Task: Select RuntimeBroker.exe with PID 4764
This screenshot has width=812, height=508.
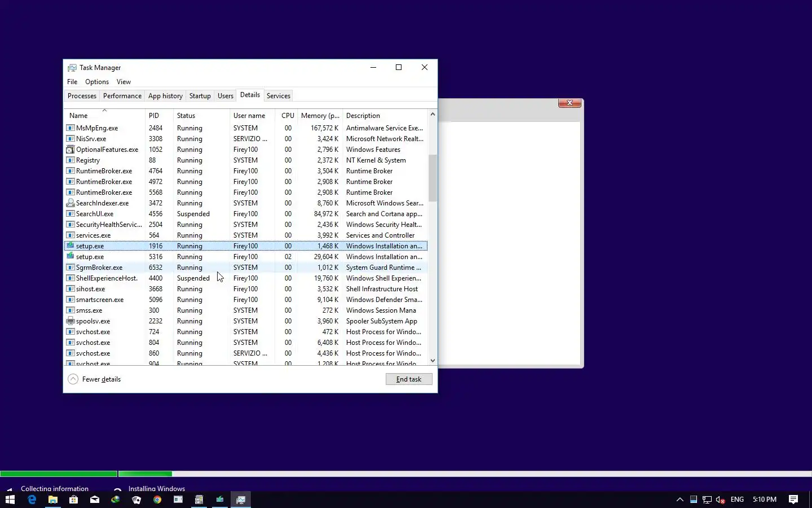Action: point(246,171)
